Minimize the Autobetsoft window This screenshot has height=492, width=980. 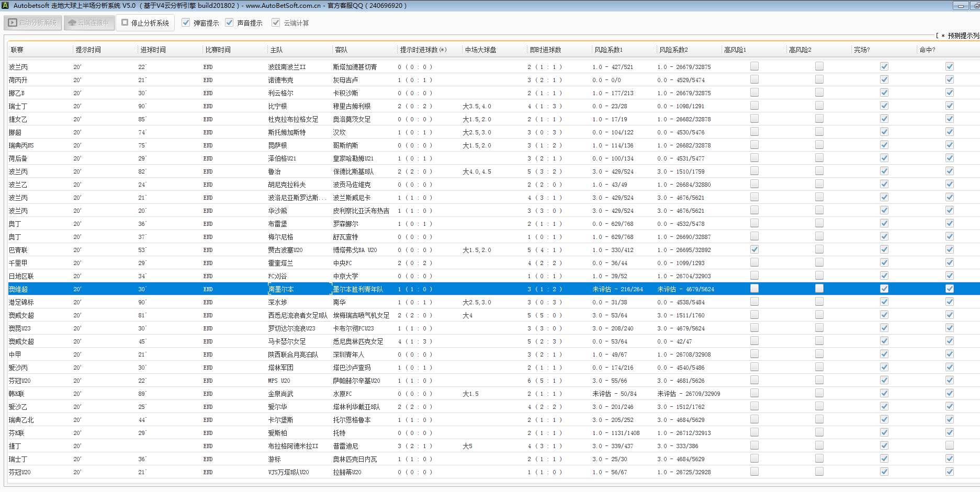960,6
